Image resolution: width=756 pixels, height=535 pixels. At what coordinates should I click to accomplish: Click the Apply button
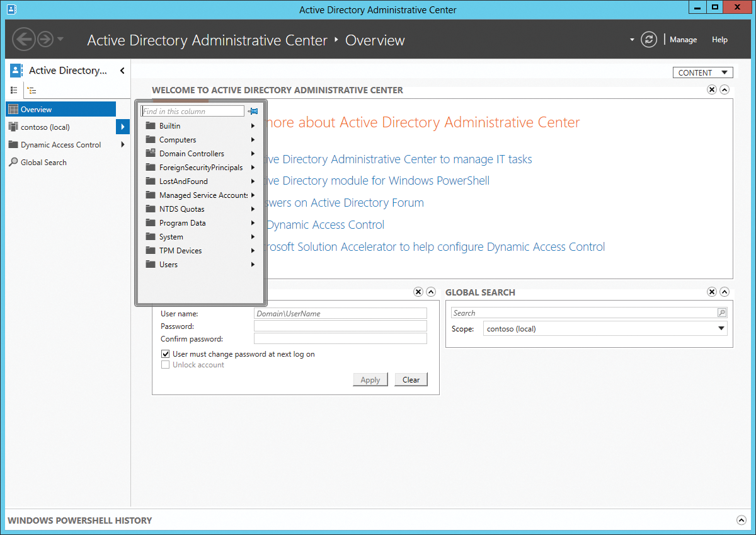370,379
